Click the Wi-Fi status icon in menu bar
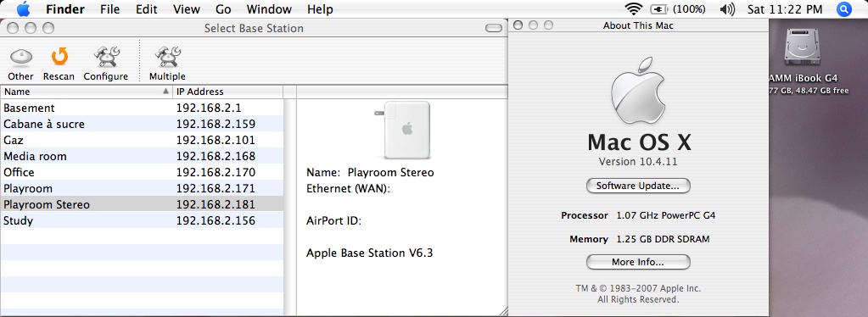The width and height of the screenshot is (868, 317). click(633, 8)
